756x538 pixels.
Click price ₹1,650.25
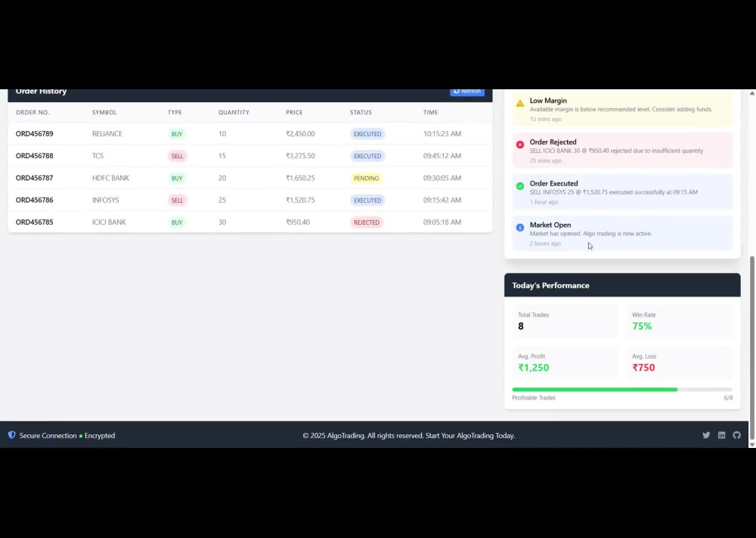(300, 178)
